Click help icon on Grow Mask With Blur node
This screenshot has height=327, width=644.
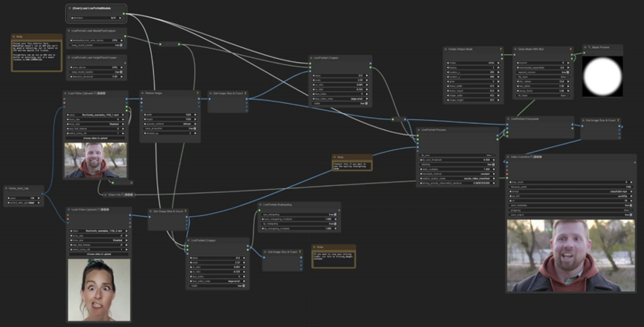tap(570, 50)
